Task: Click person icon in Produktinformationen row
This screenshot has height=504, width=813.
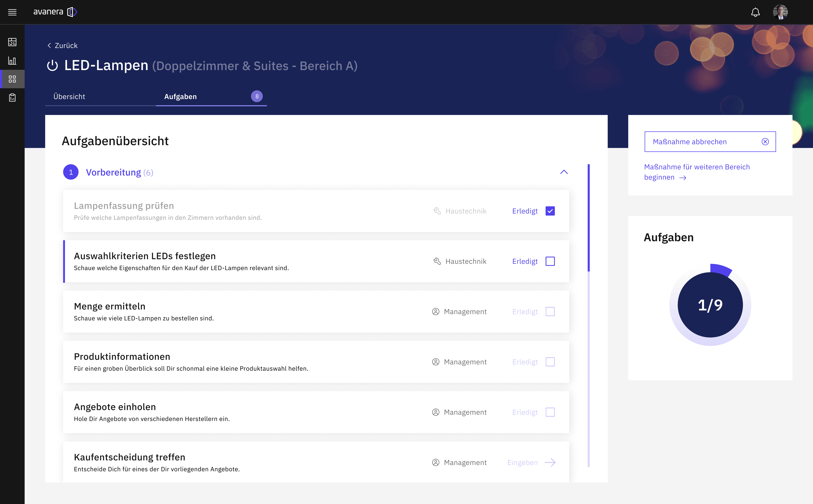Action: pyautogui.click(x=436, y=362)
